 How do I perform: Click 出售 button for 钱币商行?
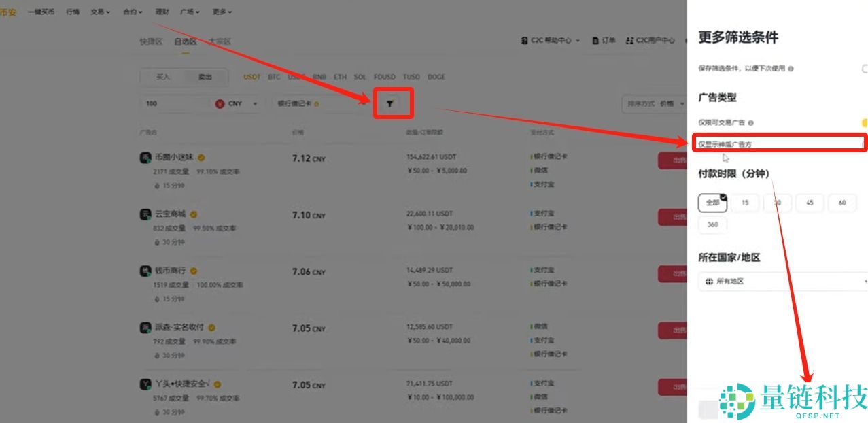click(673, 273)
